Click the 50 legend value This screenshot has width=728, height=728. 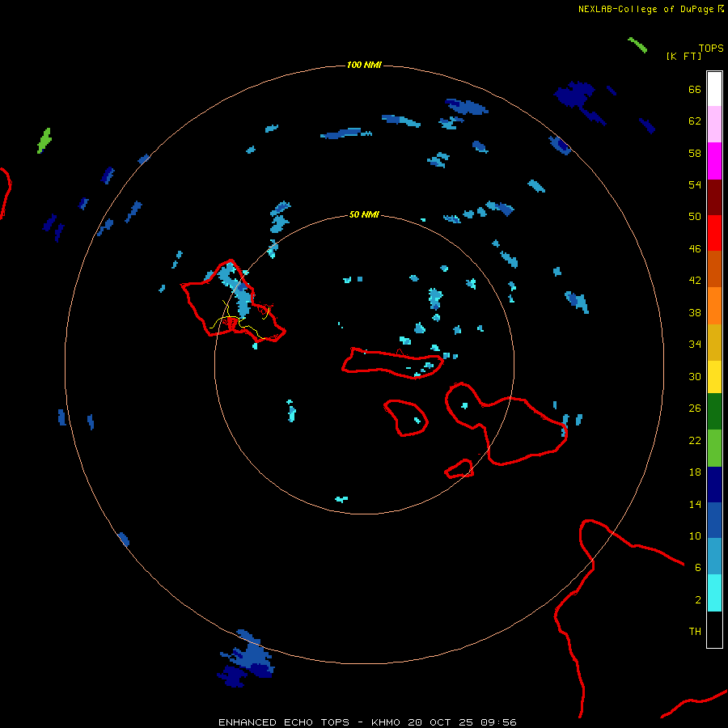point(695,217)
